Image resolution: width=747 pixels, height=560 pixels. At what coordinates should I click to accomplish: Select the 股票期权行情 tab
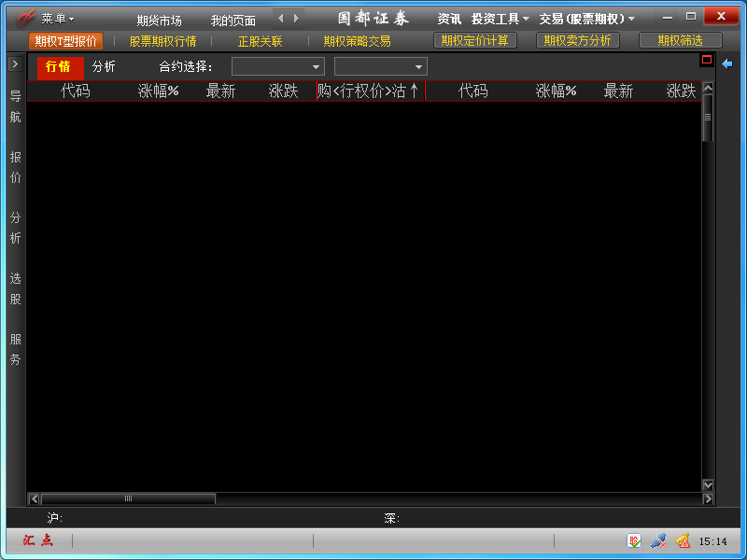[x=162, y=41]
